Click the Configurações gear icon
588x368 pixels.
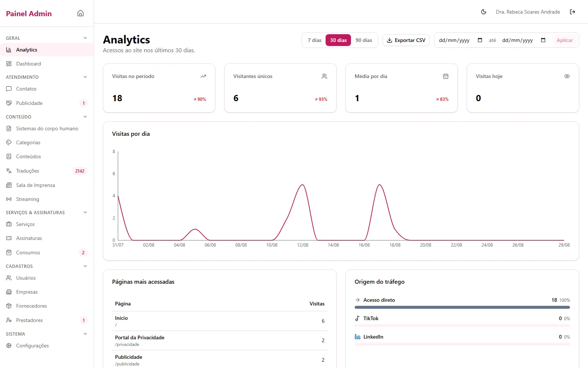click(9, 346)
